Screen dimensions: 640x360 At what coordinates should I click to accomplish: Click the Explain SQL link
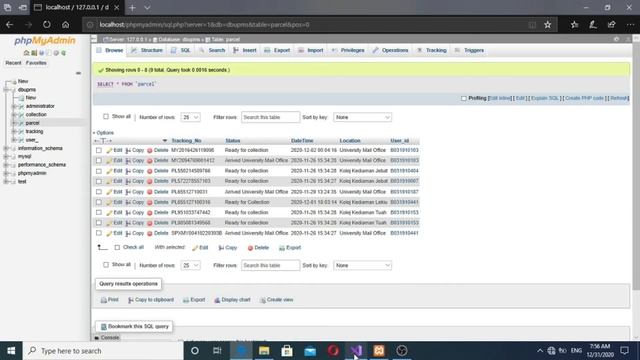point(544,98)
